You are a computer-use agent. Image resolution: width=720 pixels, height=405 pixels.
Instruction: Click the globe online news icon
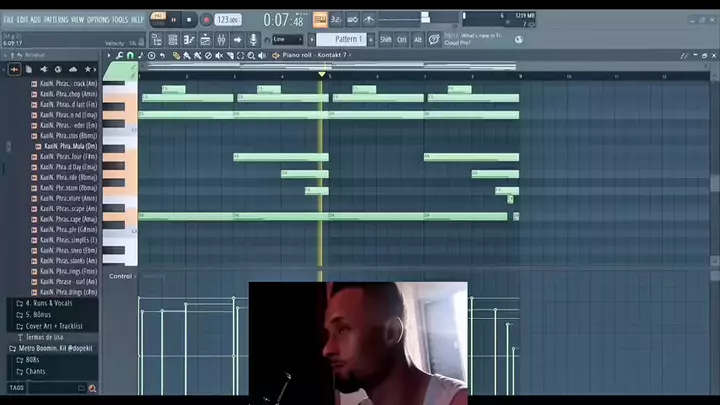tap(518, 39)
